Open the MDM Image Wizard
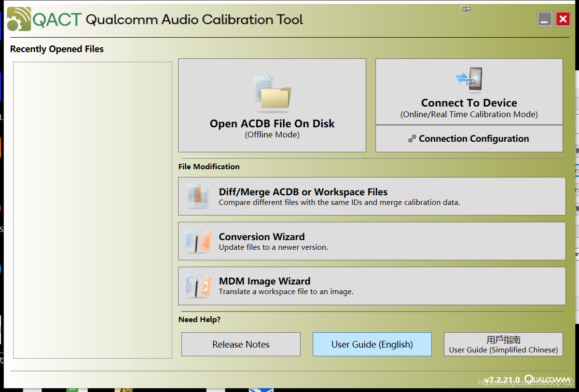 pos(372,285)
